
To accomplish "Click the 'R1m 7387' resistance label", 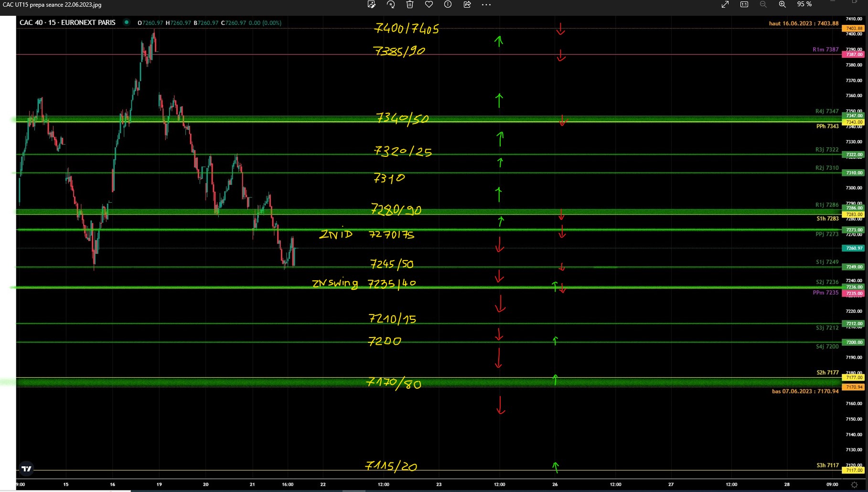I will click(x=825, y=49).
